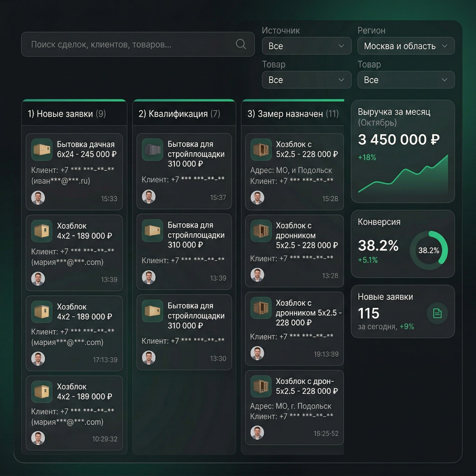
Task: Expand the Товар dropdown beneath Источник
Action: point(306,80)
